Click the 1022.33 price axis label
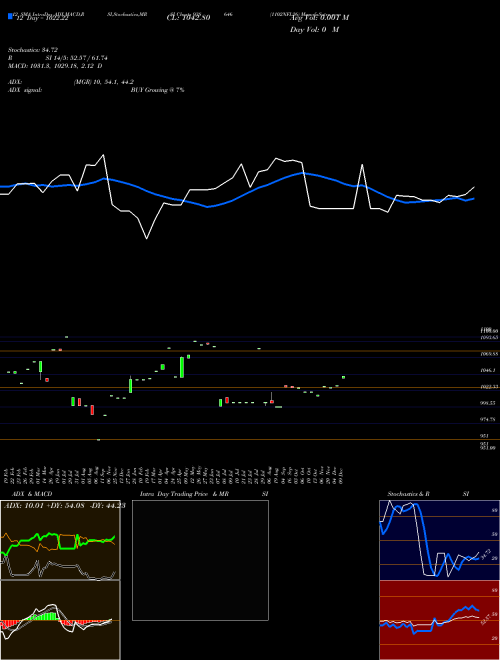 [489, 387]
